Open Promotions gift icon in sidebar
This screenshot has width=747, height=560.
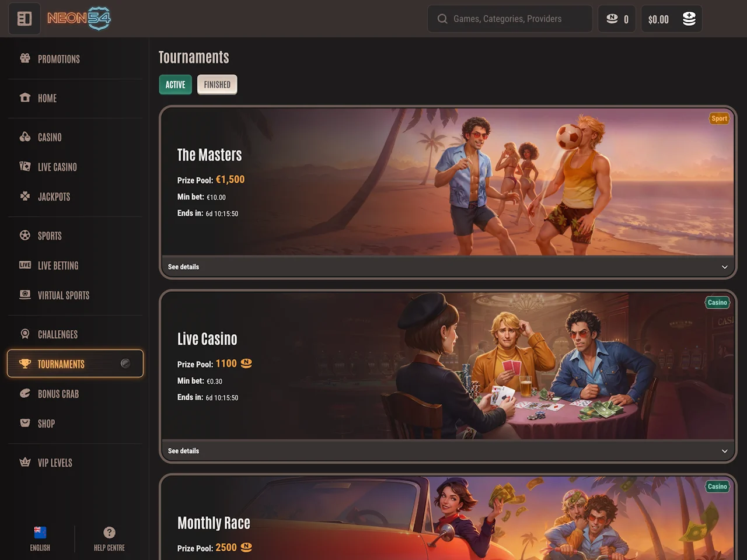[x=25, y=58]
